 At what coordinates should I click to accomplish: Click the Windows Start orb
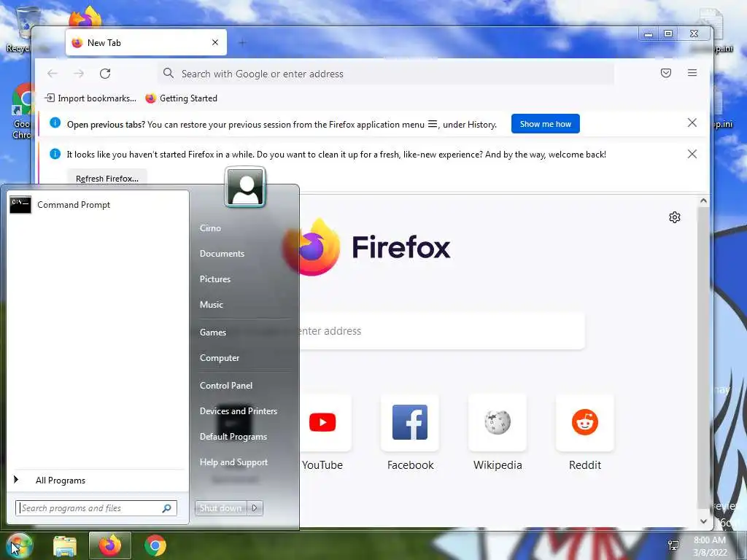click(x=18, y=545)
